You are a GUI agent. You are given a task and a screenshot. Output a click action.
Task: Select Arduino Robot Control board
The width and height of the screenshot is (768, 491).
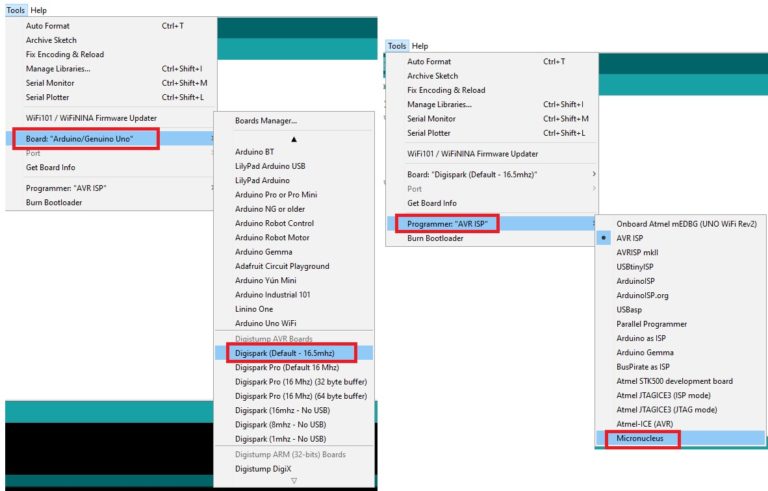coord(294,223)
